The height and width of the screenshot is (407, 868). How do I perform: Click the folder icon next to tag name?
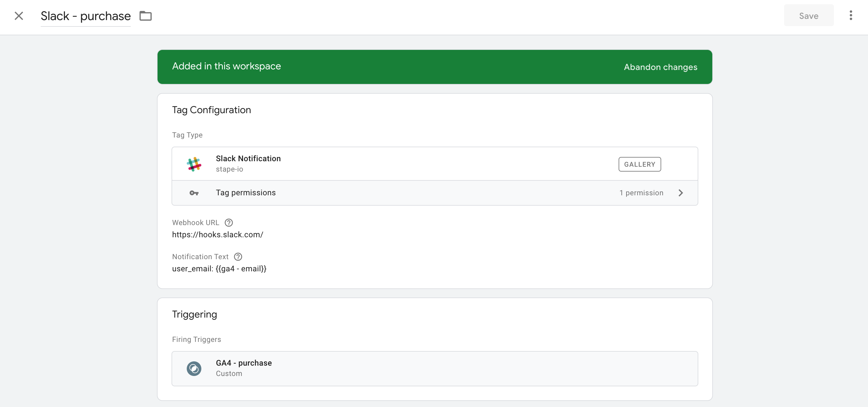[146, 16]
